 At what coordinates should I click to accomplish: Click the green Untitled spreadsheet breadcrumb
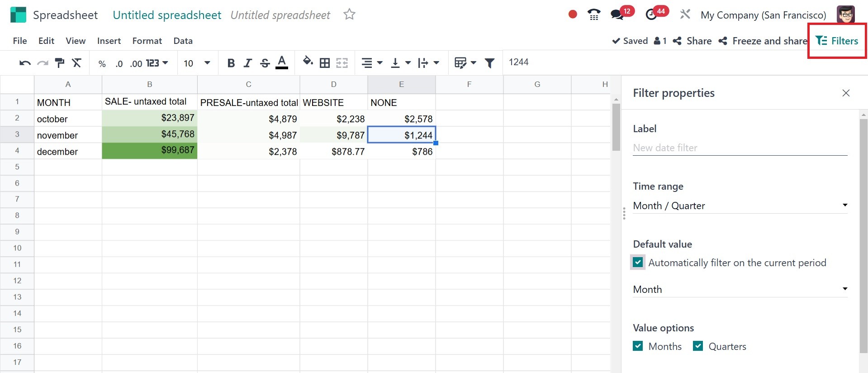point(167,15)
